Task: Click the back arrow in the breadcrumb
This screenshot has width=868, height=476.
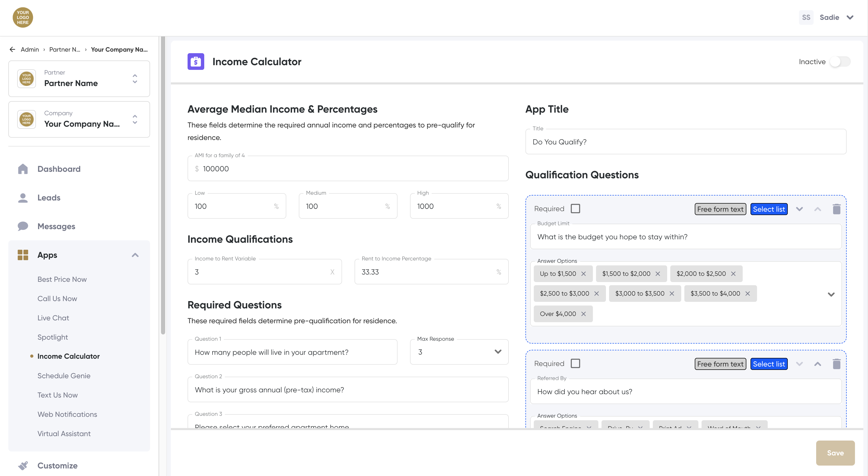Action: click(13, 50)
